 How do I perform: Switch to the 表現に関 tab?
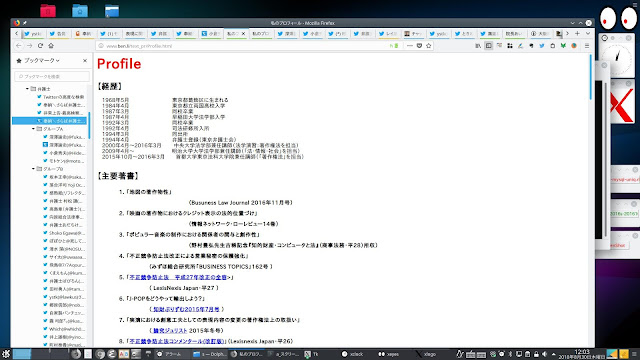(x=134, y=33)
